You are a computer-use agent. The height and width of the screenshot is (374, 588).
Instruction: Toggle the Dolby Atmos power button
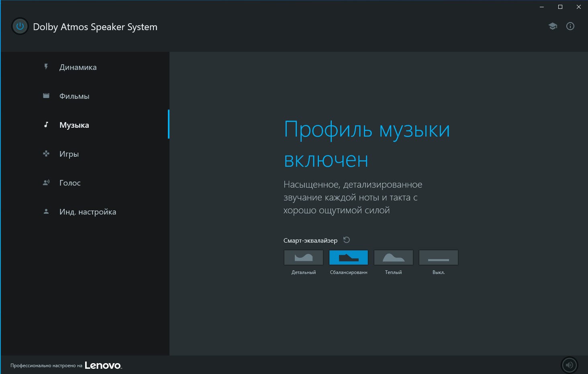point(20,27)
